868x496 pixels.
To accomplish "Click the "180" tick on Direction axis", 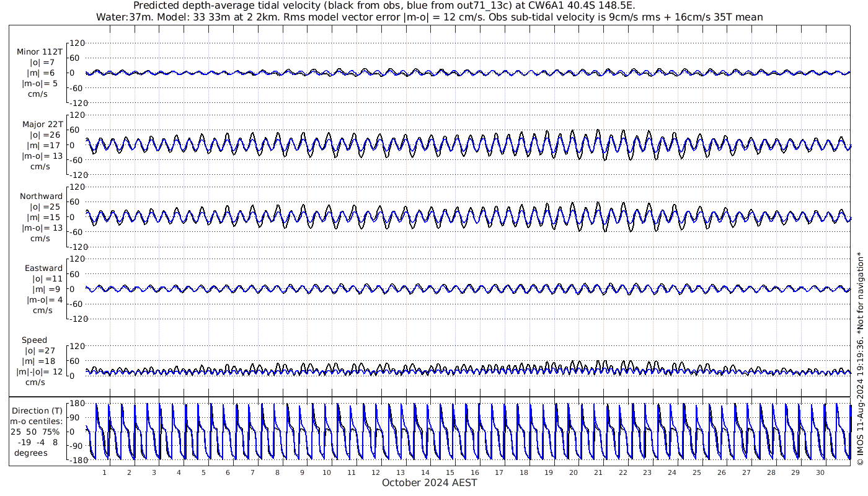I will click(x=77, y=404).
